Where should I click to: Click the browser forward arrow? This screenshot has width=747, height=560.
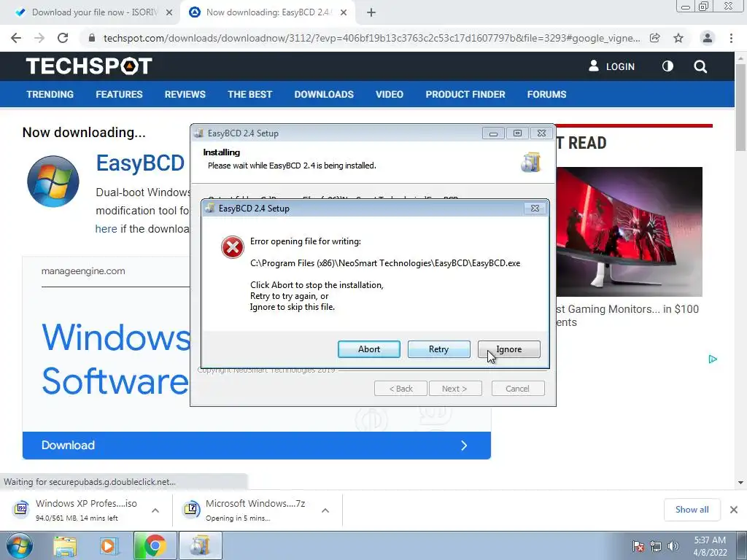coord(39,38)
